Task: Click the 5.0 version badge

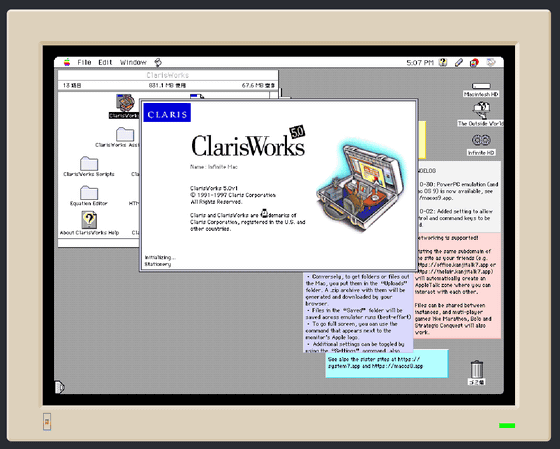Action: click(297, 132)
